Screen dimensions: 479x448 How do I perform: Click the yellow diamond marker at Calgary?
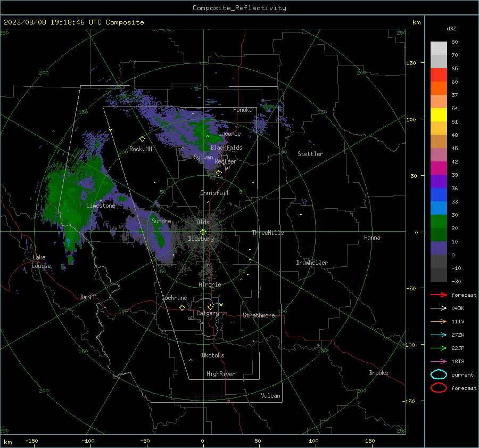pos(210,307)
